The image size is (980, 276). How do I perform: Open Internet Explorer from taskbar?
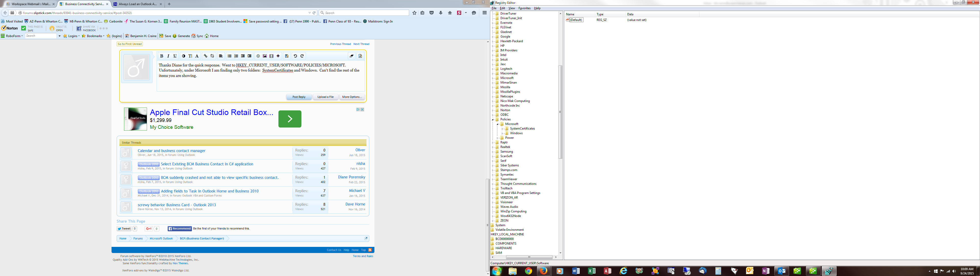[623, 271]
